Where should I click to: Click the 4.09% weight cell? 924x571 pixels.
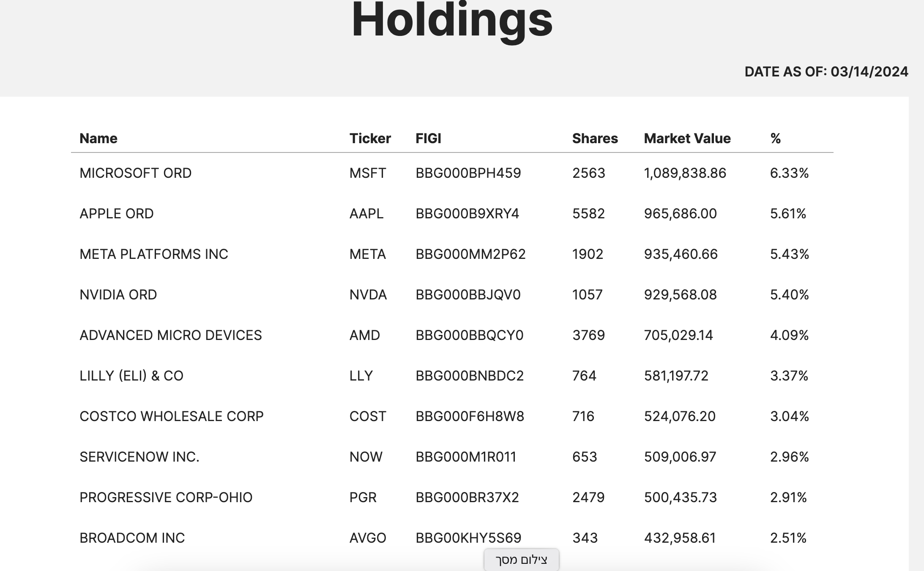point(790,335)
